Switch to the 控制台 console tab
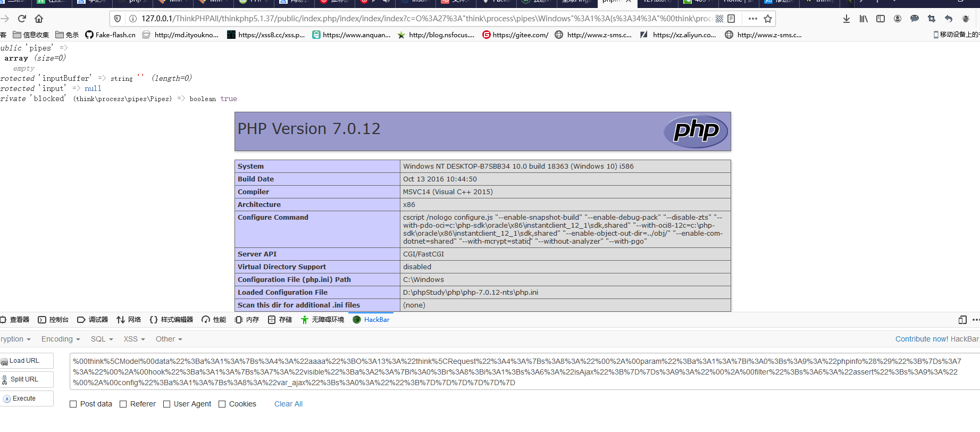 tap(53, 320)
